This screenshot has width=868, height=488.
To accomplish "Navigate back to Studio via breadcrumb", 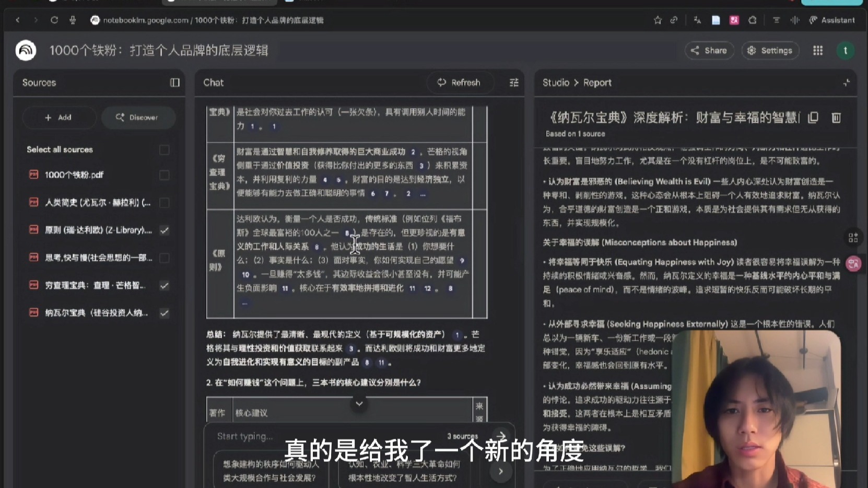I will pos(555,83).
